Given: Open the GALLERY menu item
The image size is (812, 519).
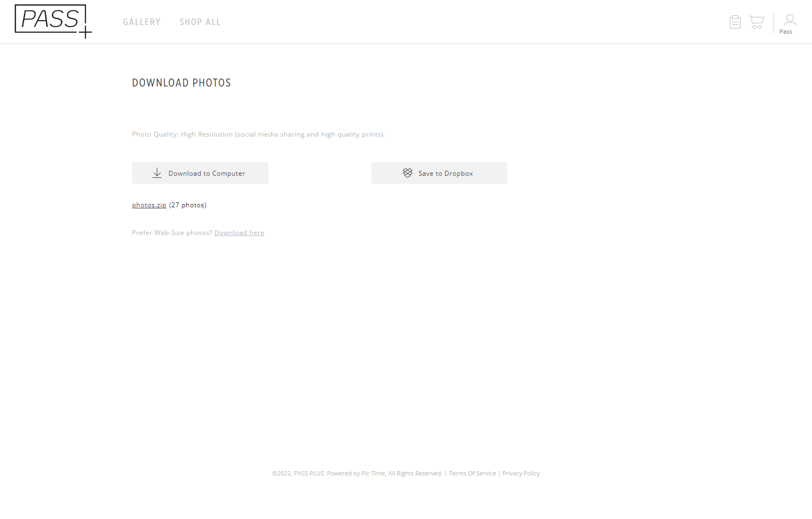Looking at the screenshot, I should point(142,22).
